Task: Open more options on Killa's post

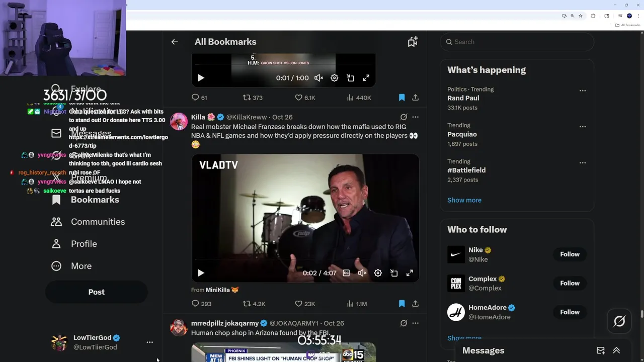Action: 415,117
